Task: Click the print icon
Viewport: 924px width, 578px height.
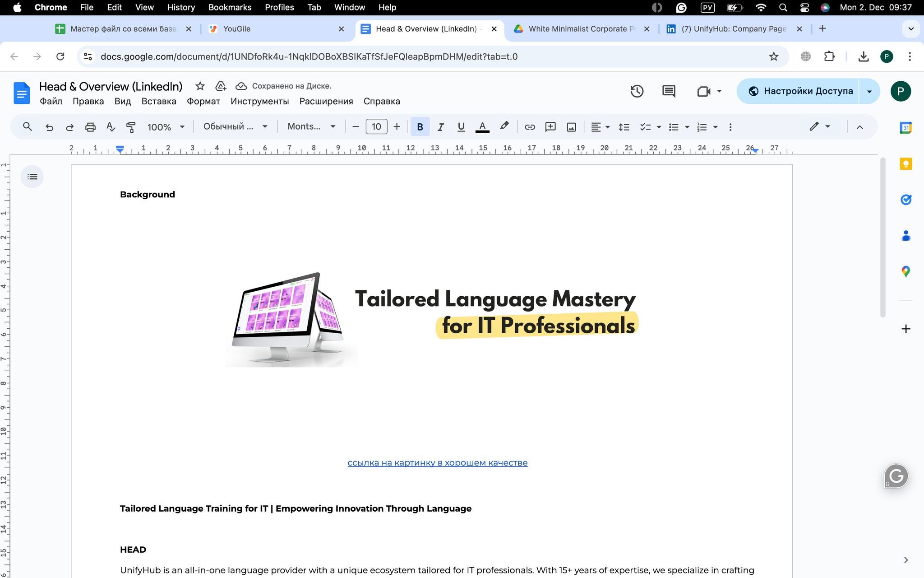Action: pos(90,127)
